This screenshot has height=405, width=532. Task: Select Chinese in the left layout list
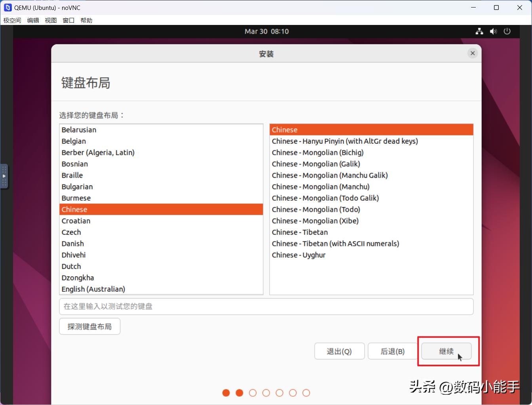[161, 209]
